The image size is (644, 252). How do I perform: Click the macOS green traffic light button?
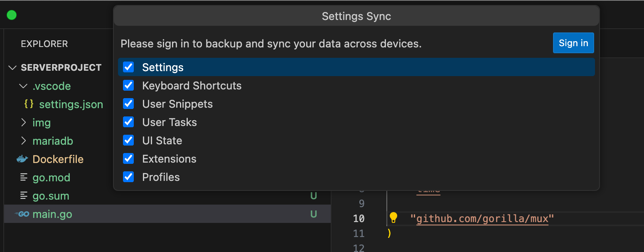point(12,15)
